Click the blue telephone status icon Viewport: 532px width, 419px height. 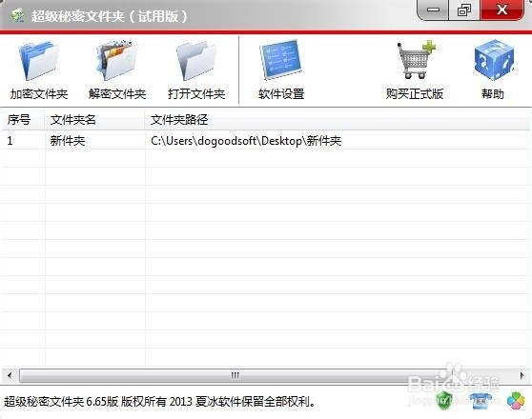click(481, 401)
